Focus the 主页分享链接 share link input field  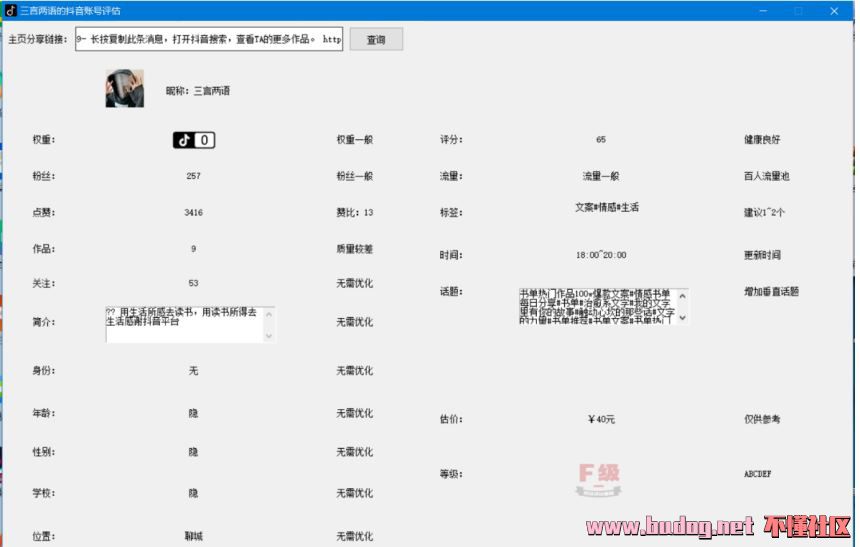tap(208, 40)
